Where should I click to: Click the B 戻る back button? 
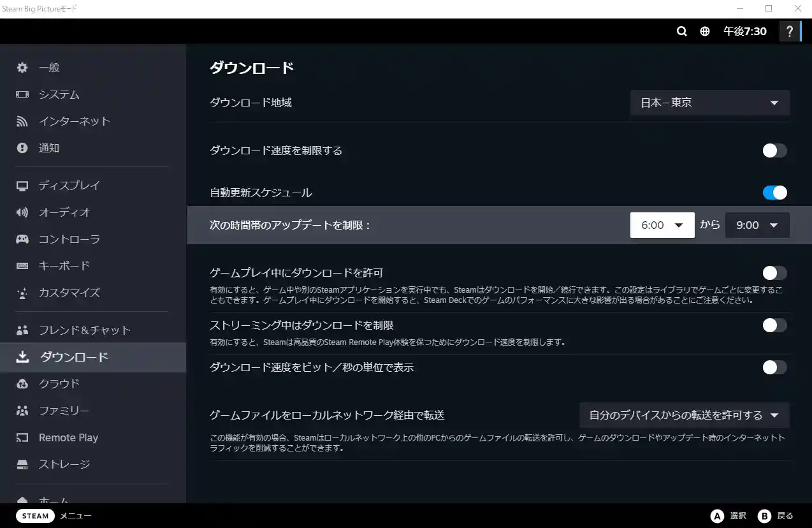click(776, 516)
